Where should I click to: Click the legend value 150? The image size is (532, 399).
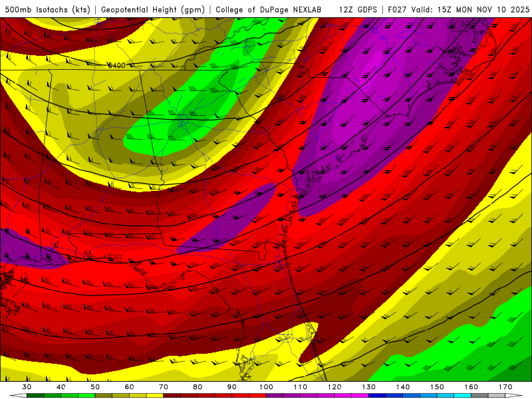pyautogui.click(x=437, y=387)
